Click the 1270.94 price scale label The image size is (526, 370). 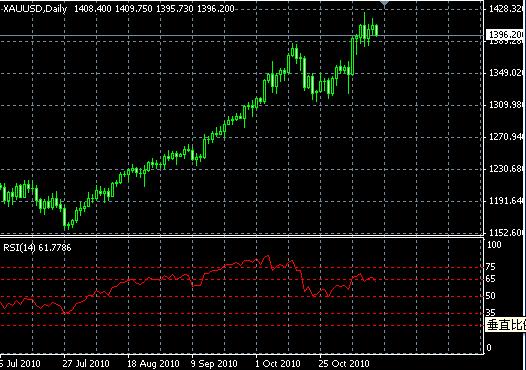click(x=506, y=137)
